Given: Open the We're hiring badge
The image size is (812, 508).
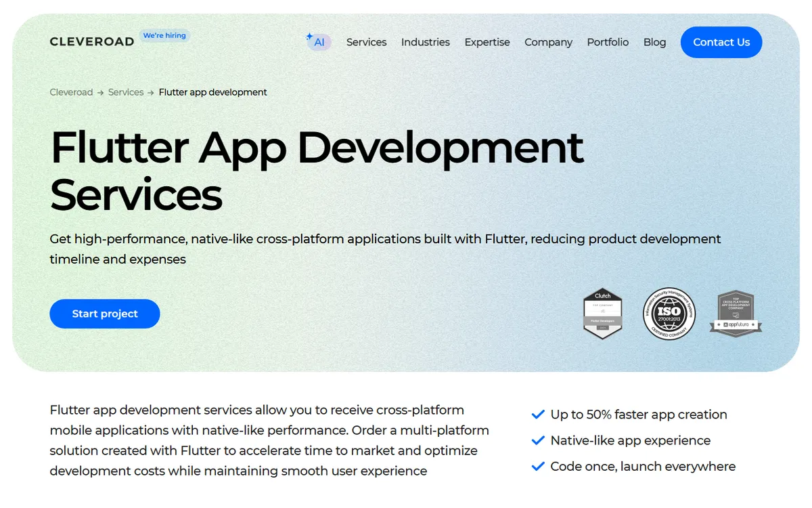Looking at the screenshot, I should pyautogui.click(x=164, y=35).
